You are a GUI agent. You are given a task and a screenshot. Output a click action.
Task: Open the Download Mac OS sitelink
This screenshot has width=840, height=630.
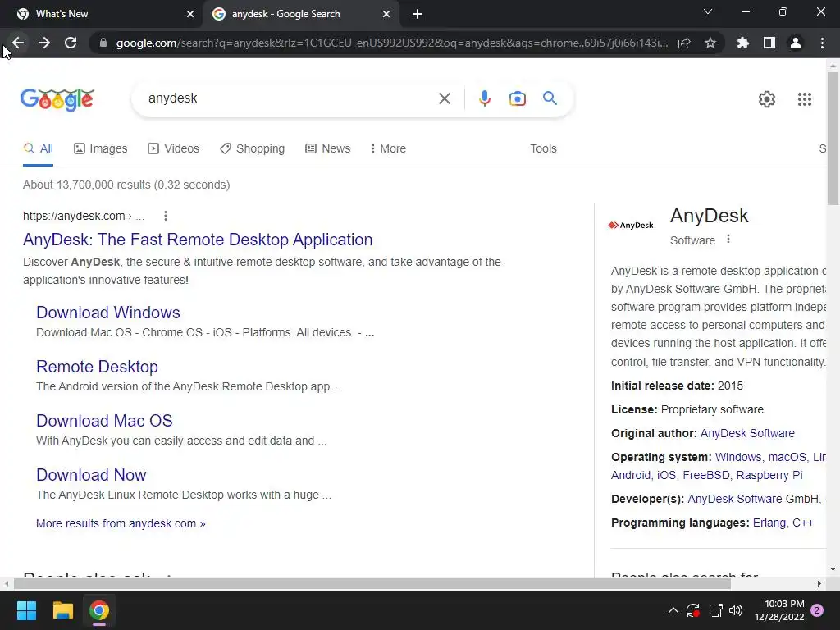tap(104, 421)
